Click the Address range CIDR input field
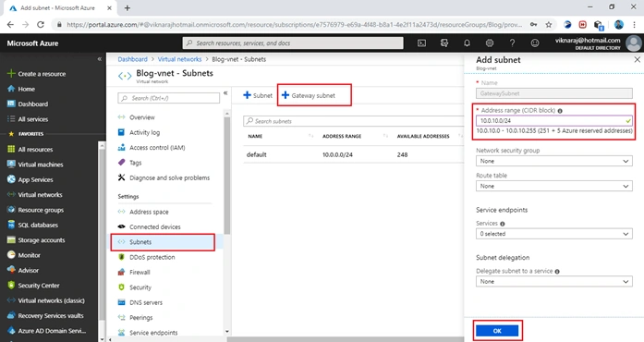644x342 pixels. (554, 121)
